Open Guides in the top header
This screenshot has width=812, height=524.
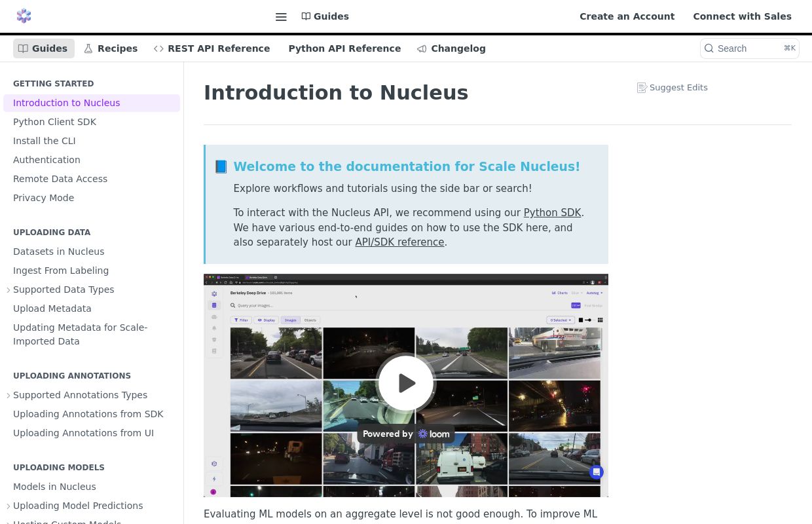[325, 16]
